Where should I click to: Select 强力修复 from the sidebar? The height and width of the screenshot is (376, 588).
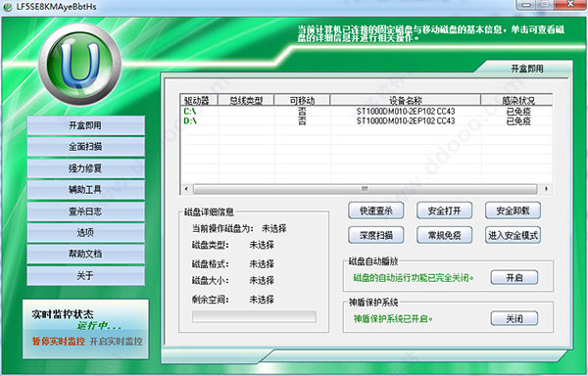tap(85, 168)
